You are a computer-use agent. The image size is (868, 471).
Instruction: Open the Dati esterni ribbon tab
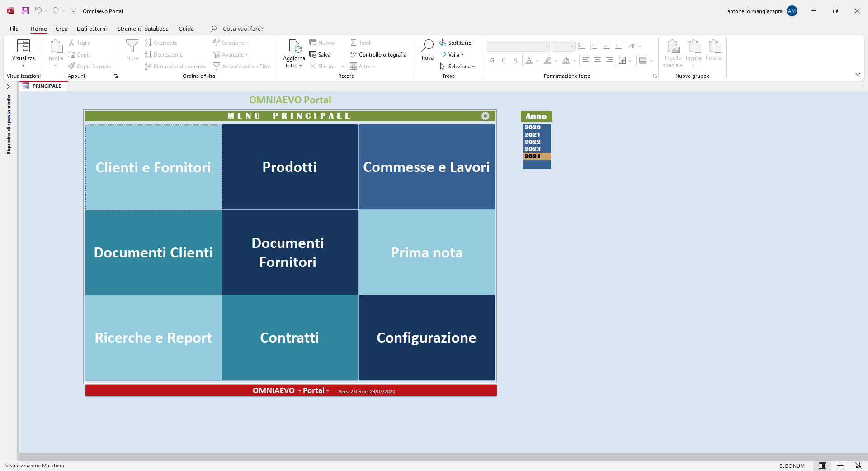92,29
